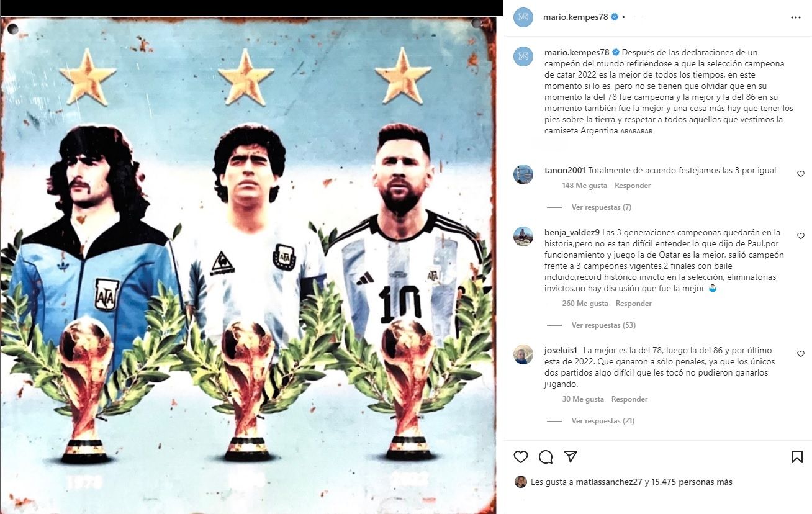The width and height of the screenshot is (812, 514).
Task: Open the three-dots more options menu
Action: (x=796, y=17)
